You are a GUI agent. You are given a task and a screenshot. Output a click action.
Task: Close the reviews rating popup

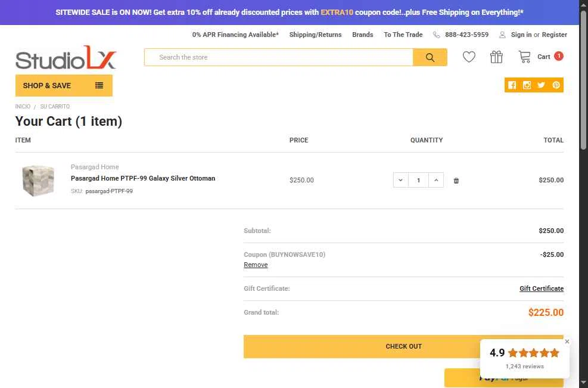567,342
